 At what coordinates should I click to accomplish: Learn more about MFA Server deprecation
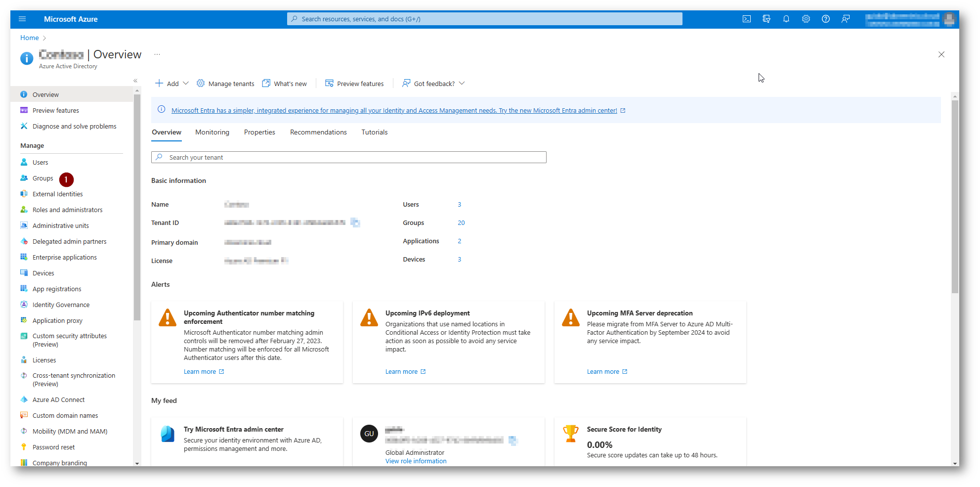tap(607, 371)
